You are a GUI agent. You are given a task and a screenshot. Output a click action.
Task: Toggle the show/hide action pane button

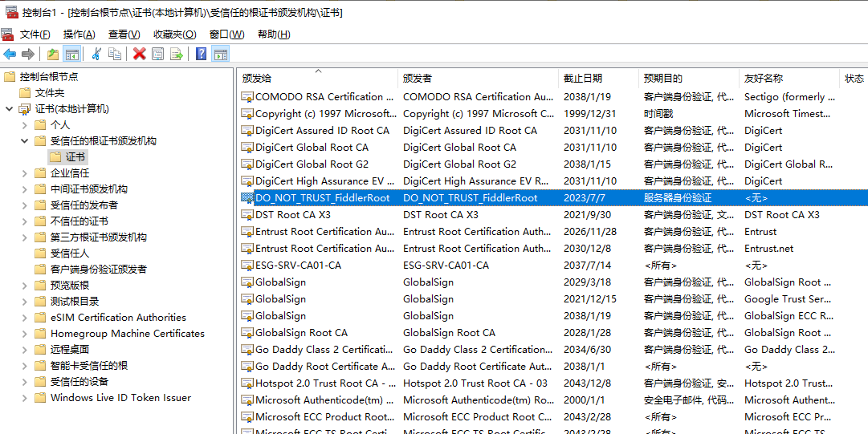coord(221,54)
